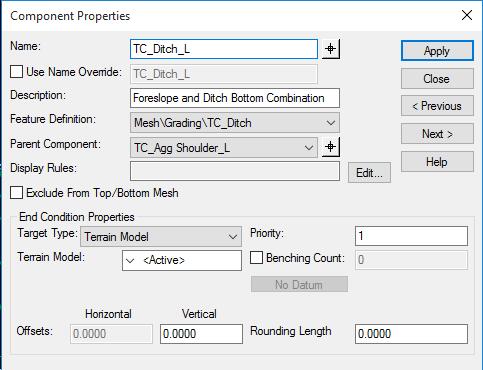Go to the Next component
The image size is (483, 370).
point(437,134)
